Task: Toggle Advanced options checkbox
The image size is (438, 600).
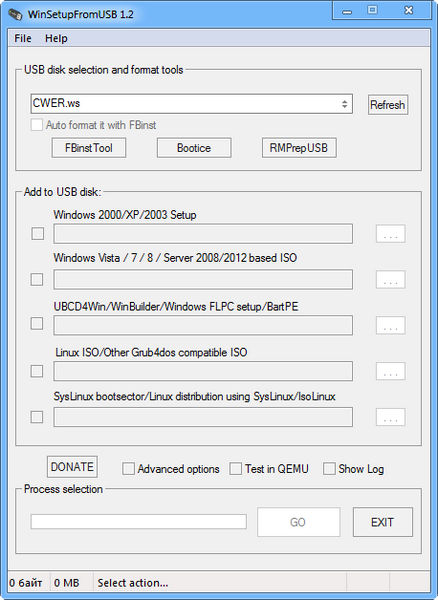Action: 128,469
